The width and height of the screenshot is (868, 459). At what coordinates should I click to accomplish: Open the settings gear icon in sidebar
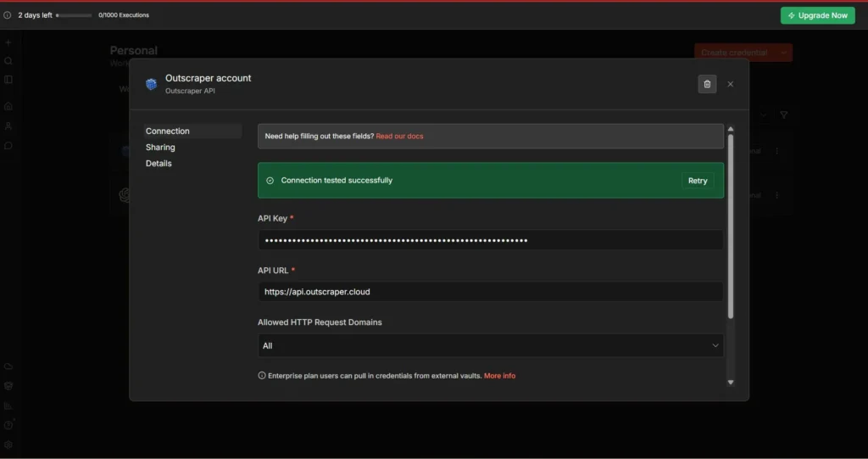point(8,445)
